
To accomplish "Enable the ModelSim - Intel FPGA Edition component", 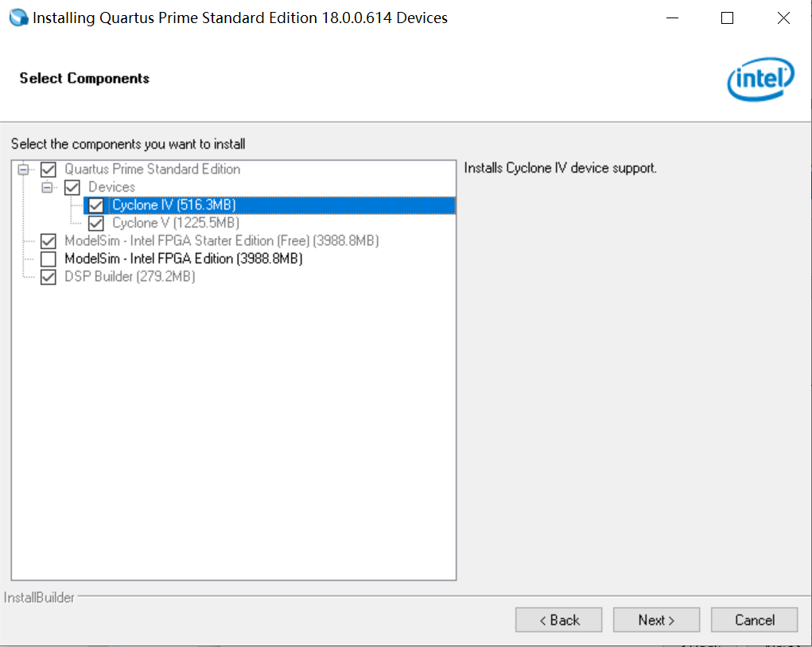I will click(48, 259).
